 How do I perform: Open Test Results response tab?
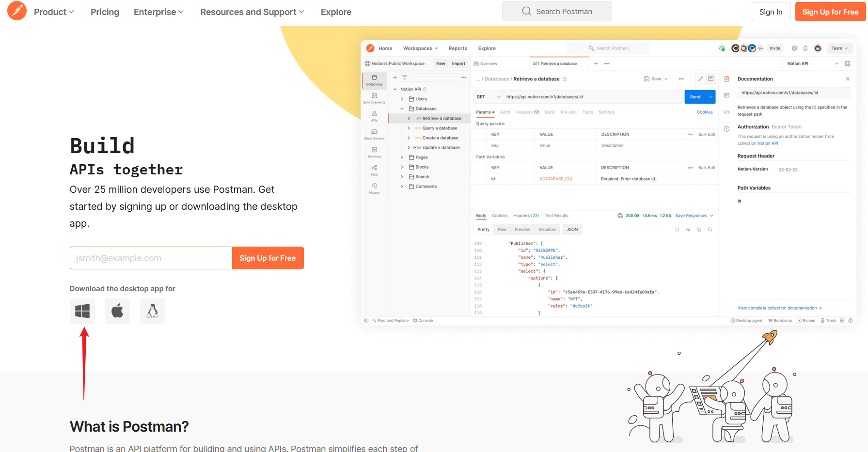click(x=556, y=216)
